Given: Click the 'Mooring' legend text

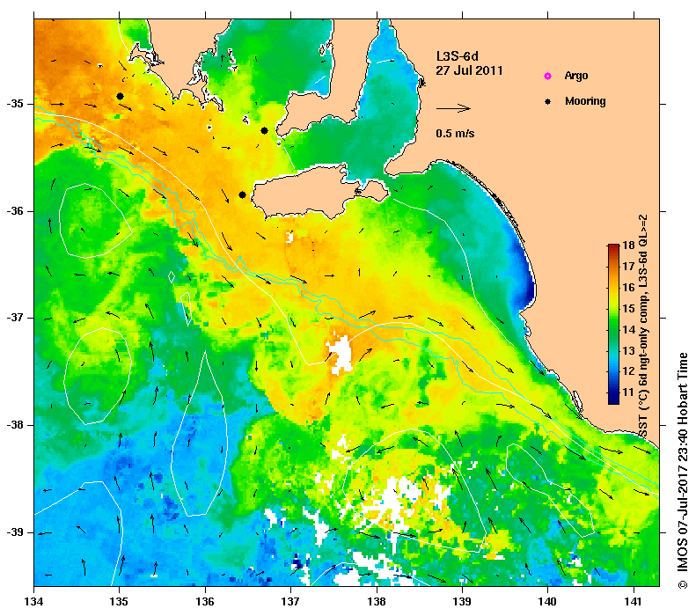Looking at the screenshot, I should (x=585, y=101).
